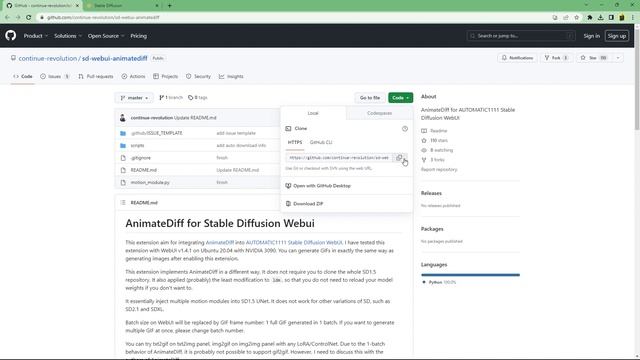This screenshot has width=640, height=360.
Task: Click the browser back arrow
Action: pos(7,18)
